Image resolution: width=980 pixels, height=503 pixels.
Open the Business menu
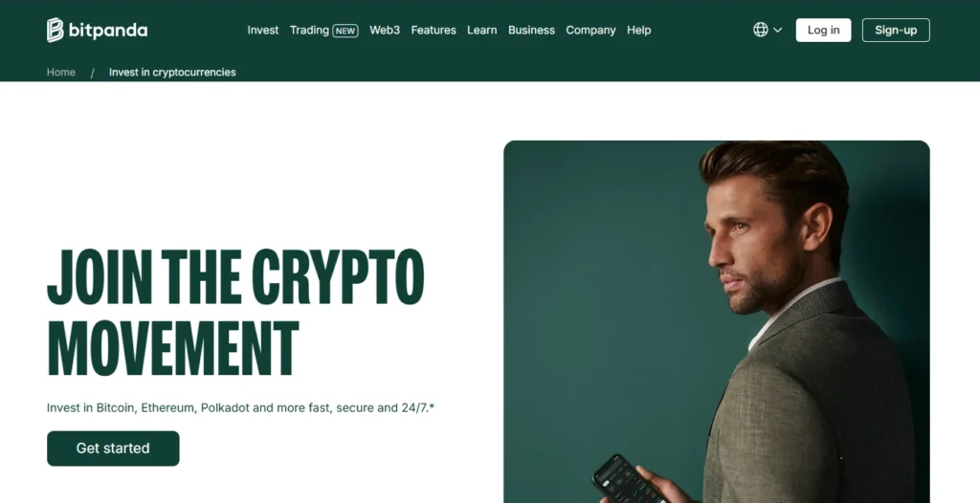[x=531, y=30]
